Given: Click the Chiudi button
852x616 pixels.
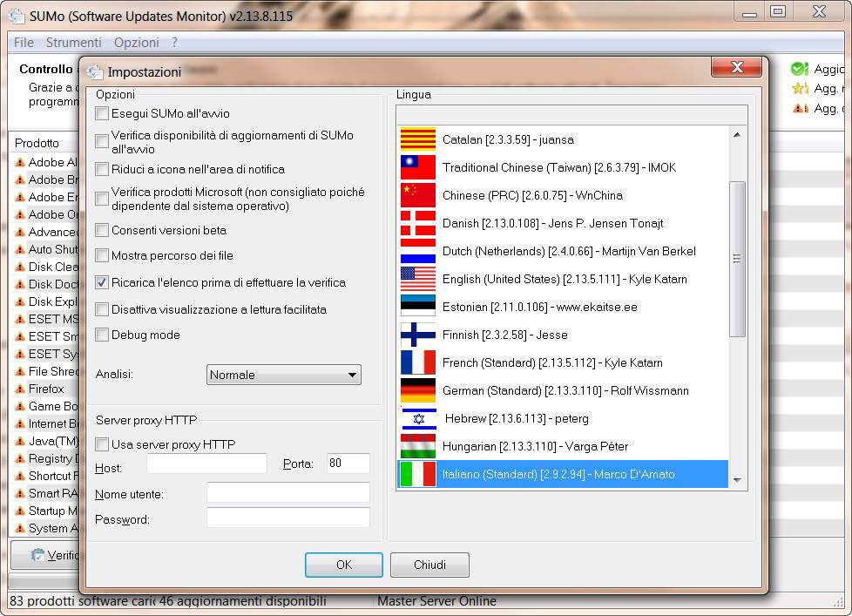Looking at the screenshot, I should [x=429, y=565].
